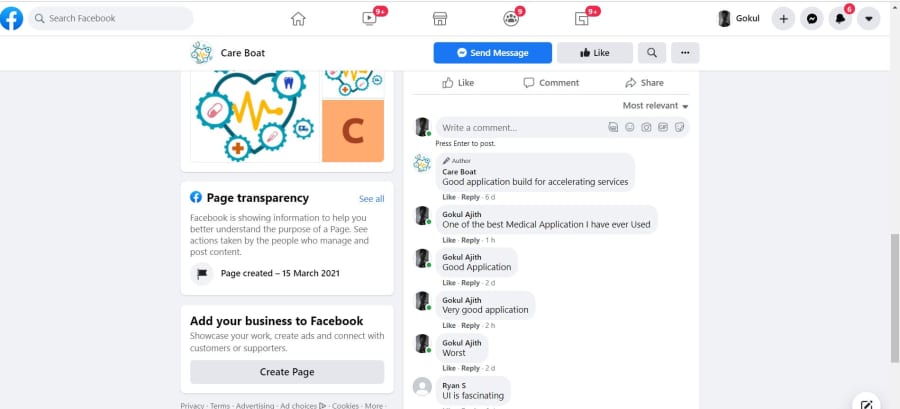Click the Create Page button
900x409 pixels.
pos(287,372)
